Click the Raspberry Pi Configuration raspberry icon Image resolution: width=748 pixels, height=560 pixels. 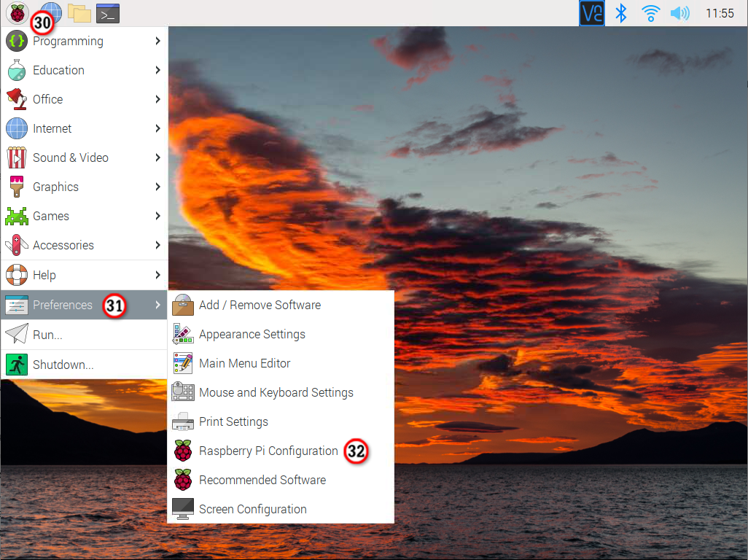(183, 451)
